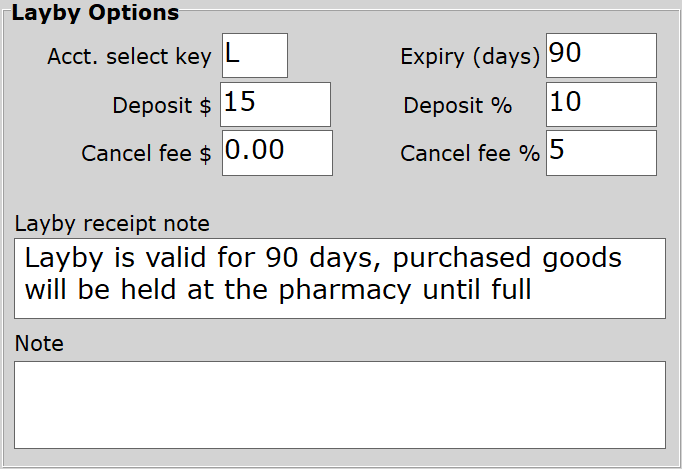The image size is (682, 469).
Task: Click the 'Note' caption above the empty box
Action: [x=39, y=344]
